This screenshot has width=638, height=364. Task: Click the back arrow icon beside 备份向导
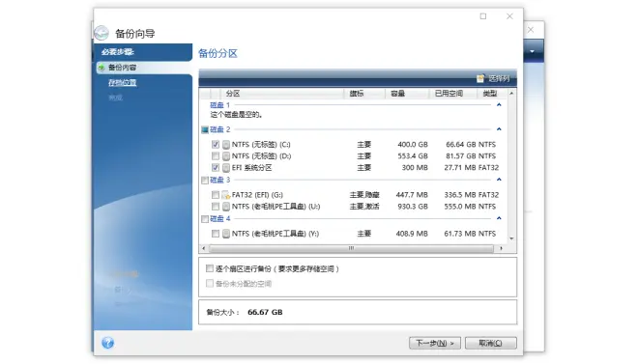click(101, 33)
